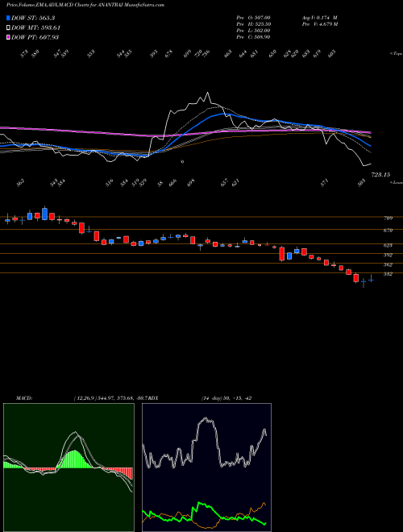Open the ADX indicator chart panel

206,468
